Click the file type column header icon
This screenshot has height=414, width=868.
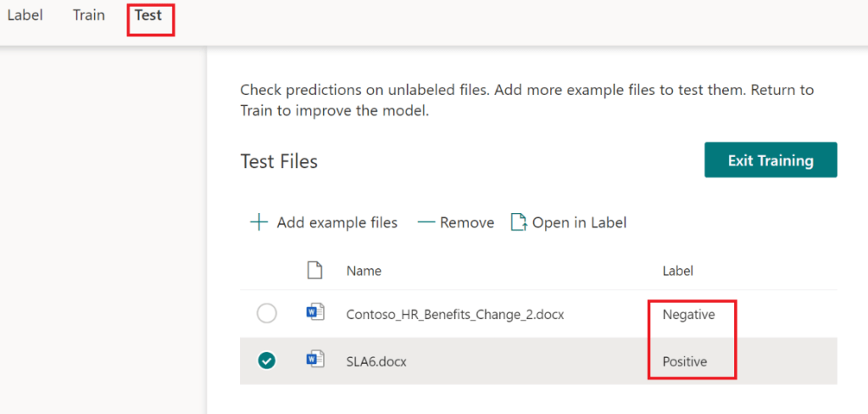coord(315,271)
